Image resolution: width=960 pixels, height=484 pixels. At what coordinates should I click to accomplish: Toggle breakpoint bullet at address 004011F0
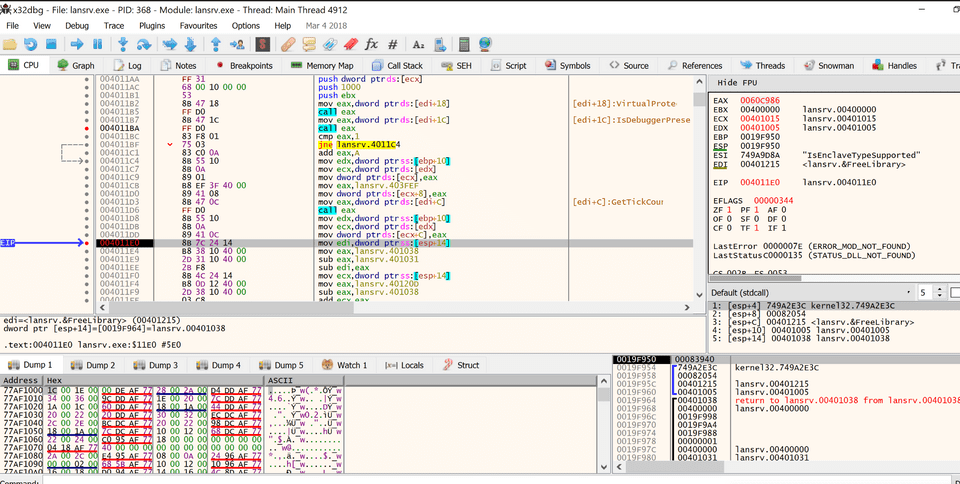[x=87, y=275]
